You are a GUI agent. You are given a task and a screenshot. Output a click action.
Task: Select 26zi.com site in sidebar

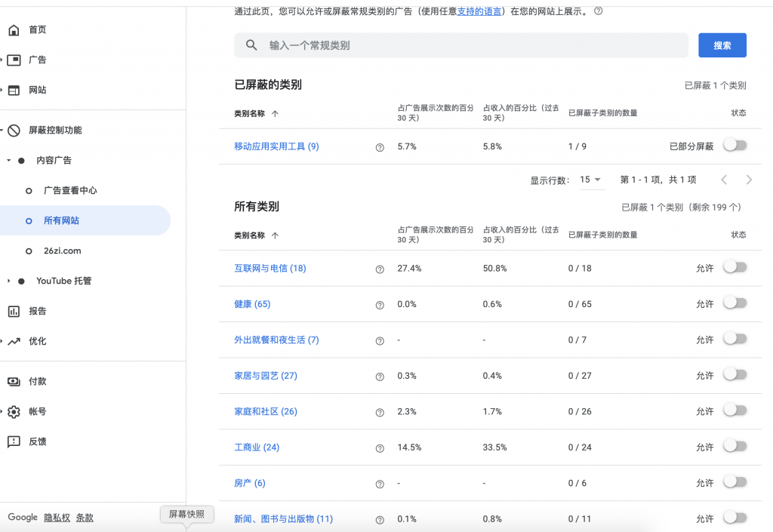[62, 251]
